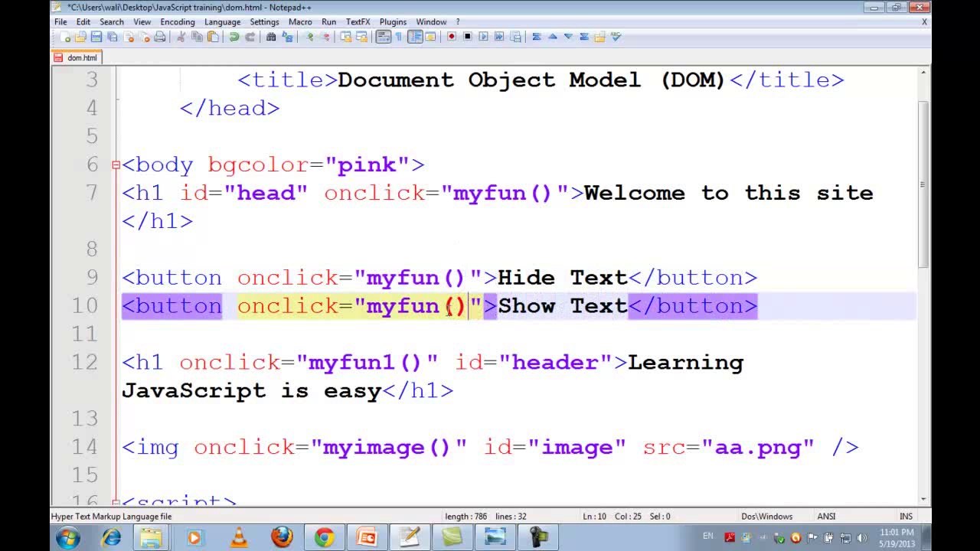Click the vertical scrollbar up arrow
Screen dimensions: 980x551
[923, 73]
